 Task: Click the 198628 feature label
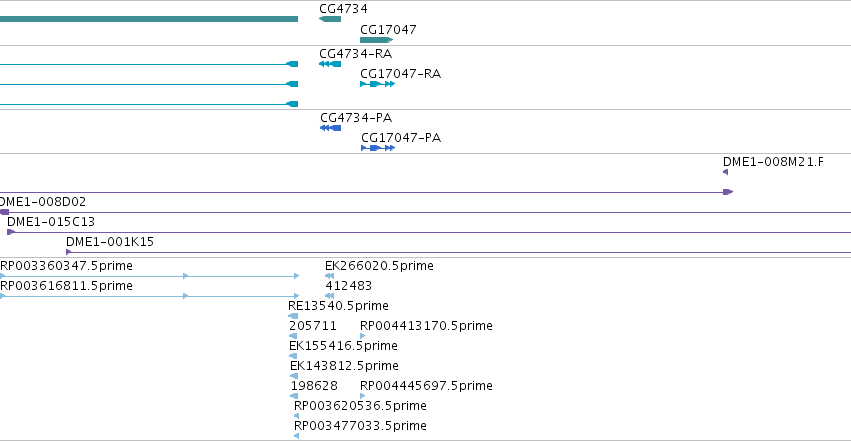tap(314, 386)
